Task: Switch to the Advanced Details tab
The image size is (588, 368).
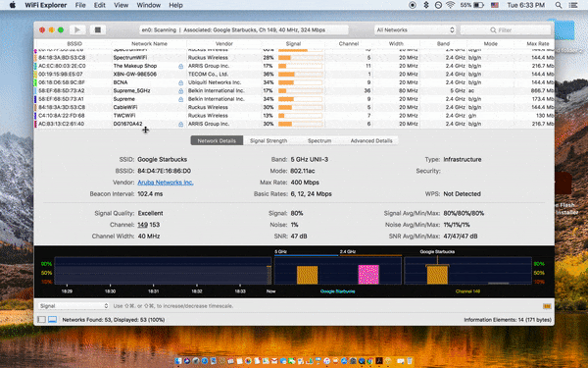Action: coord(371,140)
